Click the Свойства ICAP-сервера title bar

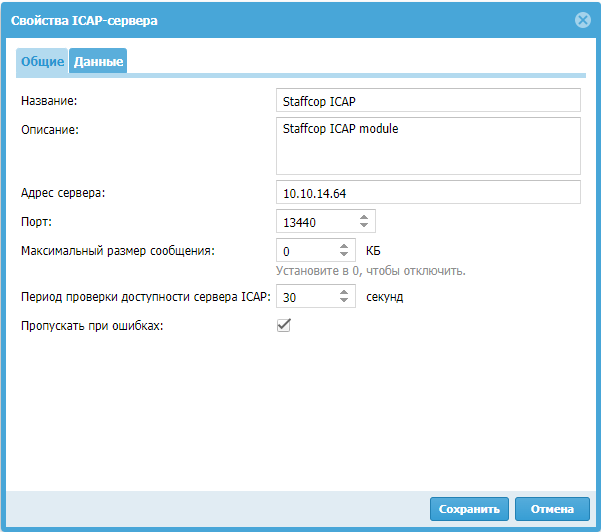(250, 20)
